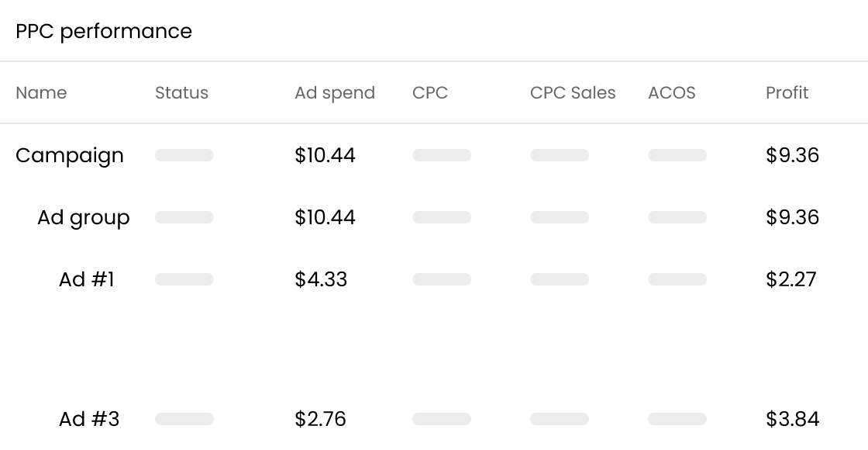
Task: Toggle the Ad #3 status pill
Action: (x=184, y=419)
